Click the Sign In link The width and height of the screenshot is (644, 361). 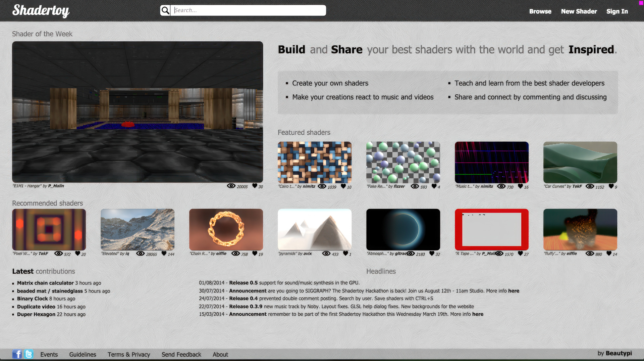pyautogui.click(x=617, y=11)
